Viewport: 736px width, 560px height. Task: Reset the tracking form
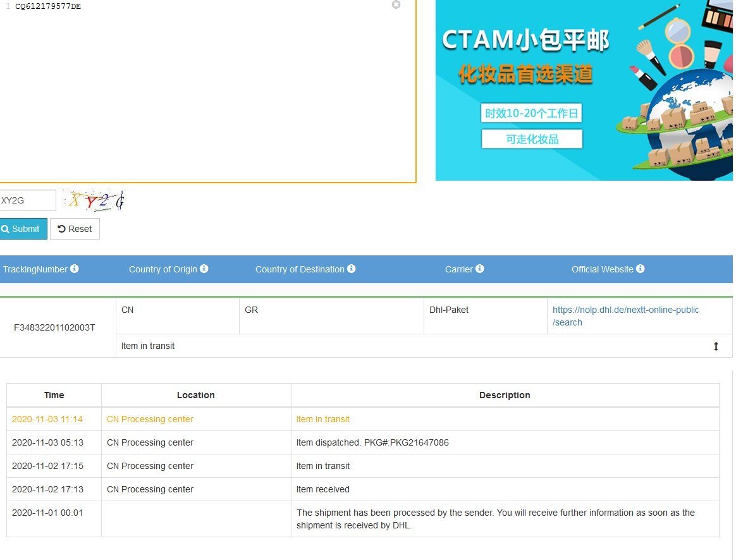[75, 229]
